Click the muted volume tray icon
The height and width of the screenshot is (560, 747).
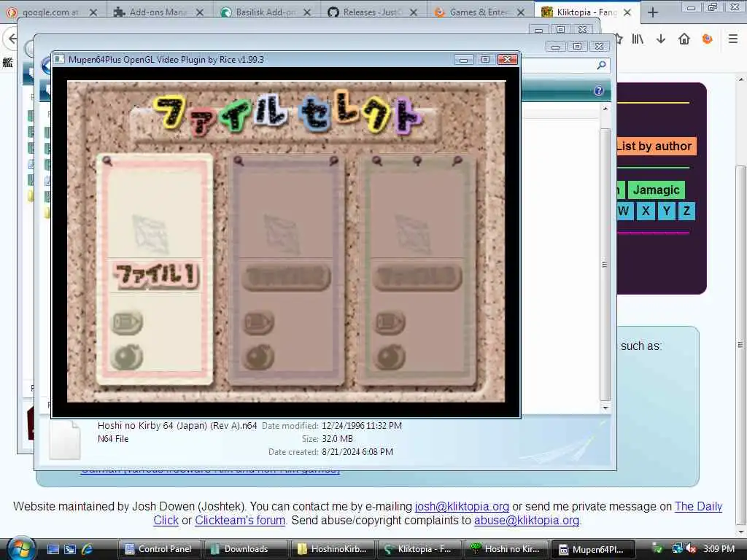pyautogui.click(x=692, y=549)
